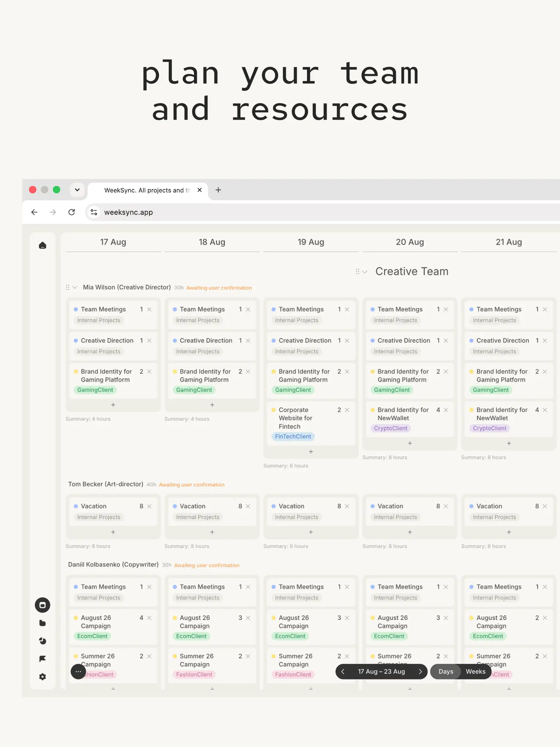Open the flag icon in sidebar
The width and height of the screenshot is (560, 747).
[x=42, y=659]
